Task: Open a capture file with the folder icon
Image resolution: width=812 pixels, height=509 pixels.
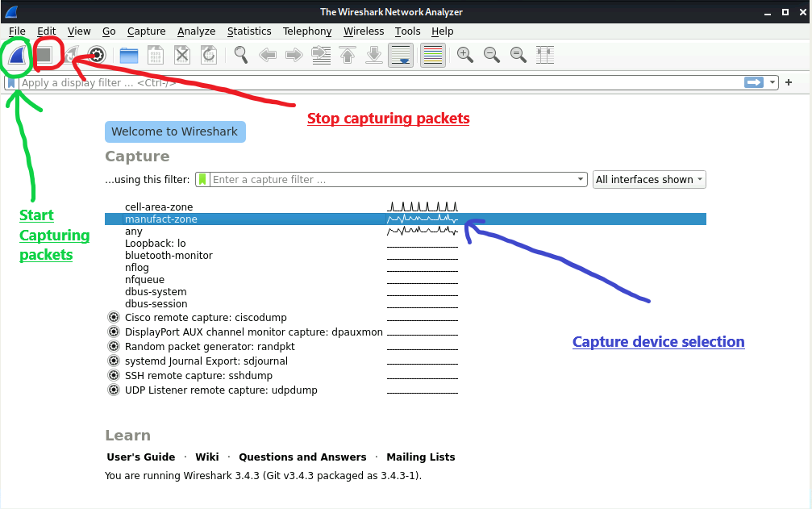Action: [x=129, y=55]
